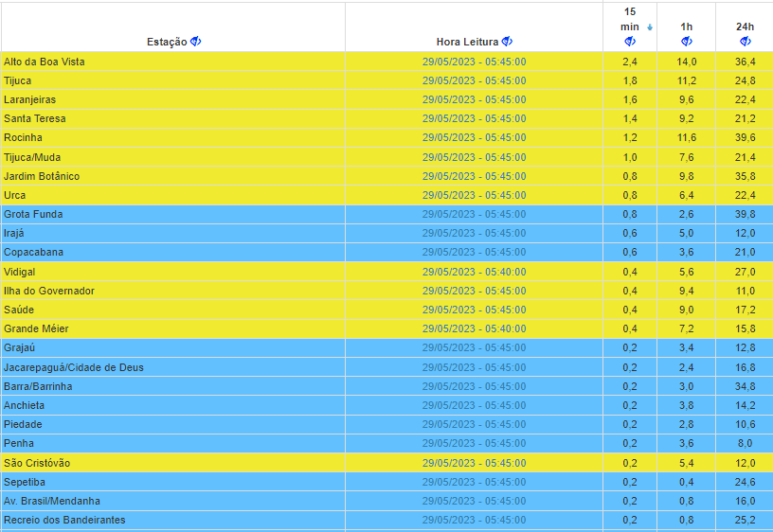773x532 pixels.
Task: Sort by the 1h column header
Action: pos(687,27)
